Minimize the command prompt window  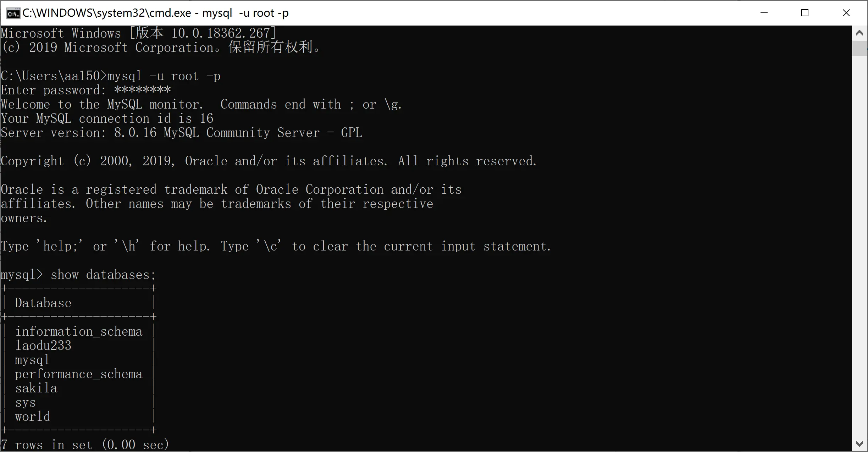(764, 13)
